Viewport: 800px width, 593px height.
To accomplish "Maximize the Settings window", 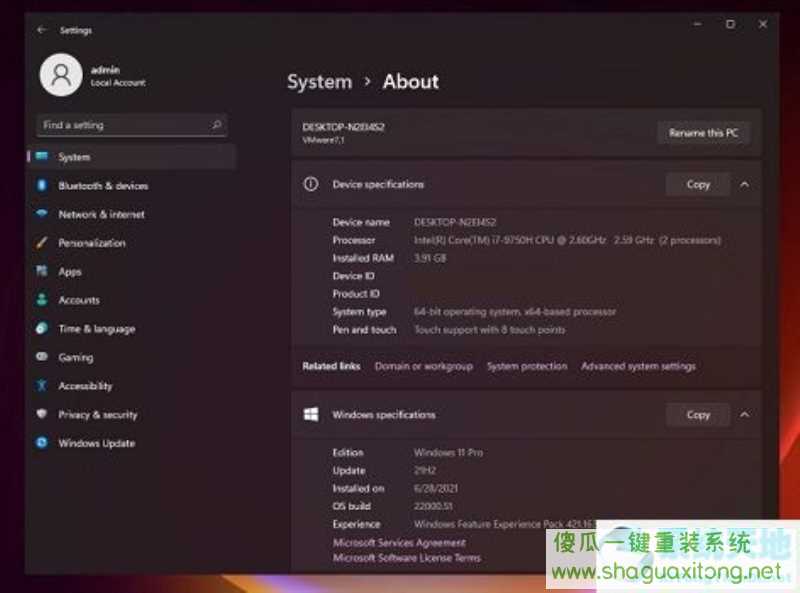I will (x=730, y=24).
